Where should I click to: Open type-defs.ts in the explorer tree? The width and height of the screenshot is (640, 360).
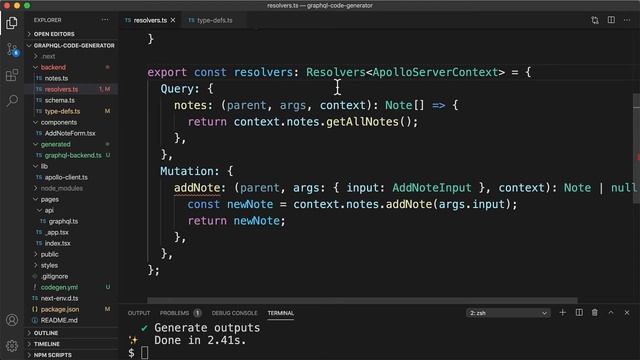tap(62, 111)
